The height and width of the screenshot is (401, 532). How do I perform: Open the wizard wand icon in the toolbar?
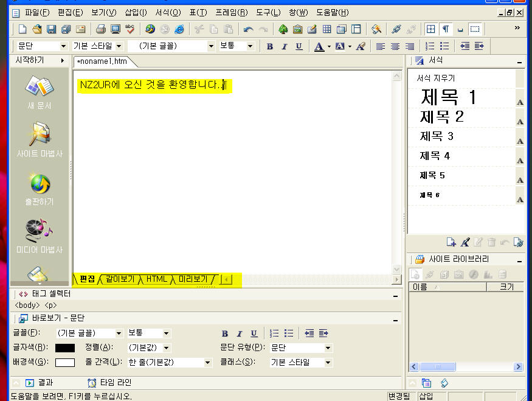click(376, 29)
